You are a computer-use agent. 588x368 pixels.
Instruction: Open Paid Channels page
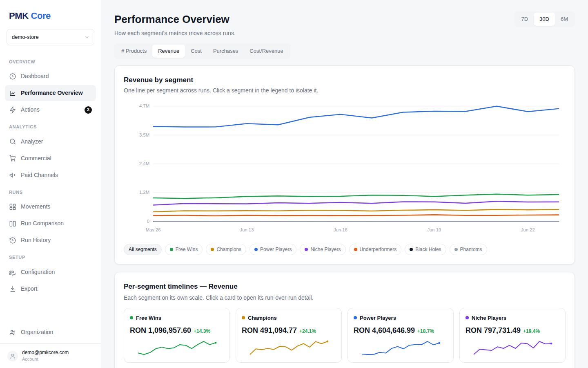pos(50,175)
